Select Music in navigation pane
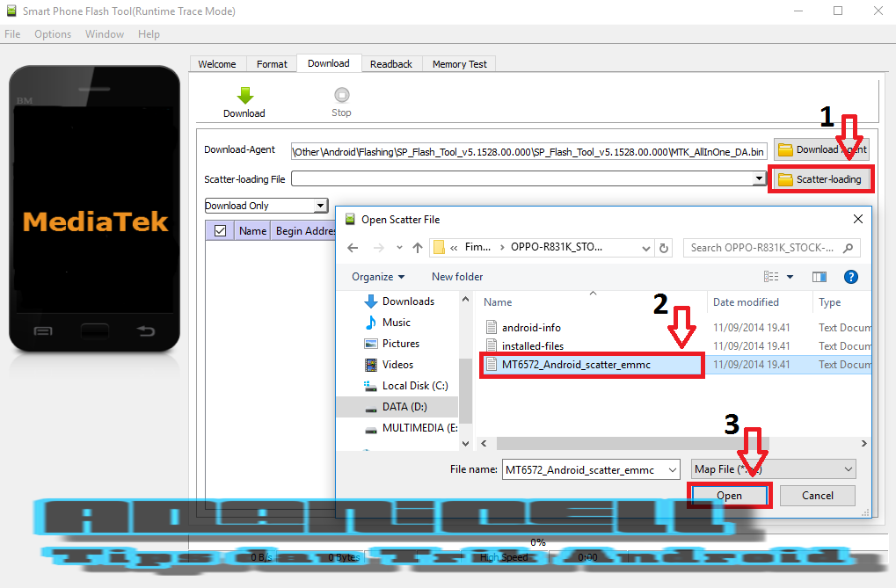Screen dimensions: 896x588 [388, 323]
